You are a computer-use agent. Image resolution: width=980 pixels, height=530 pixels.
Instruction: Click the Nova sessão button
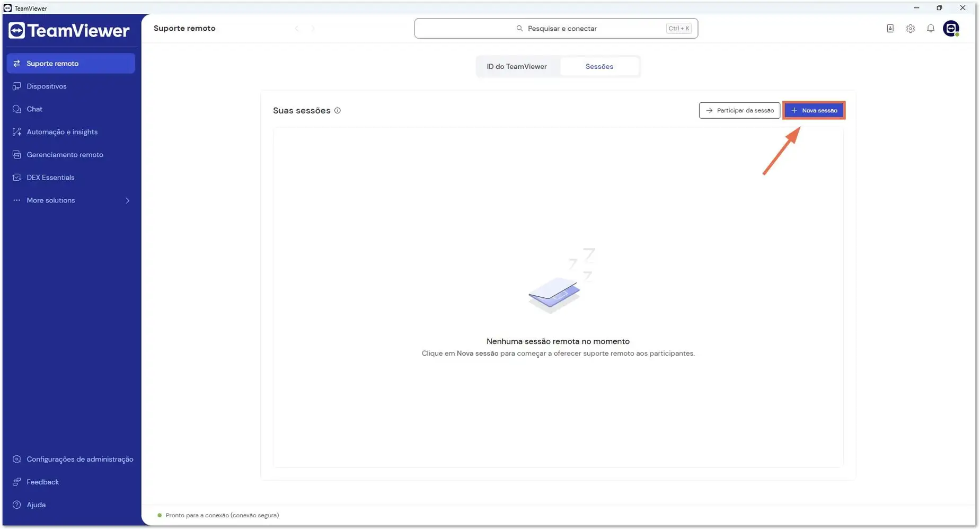tap(814, 111)
